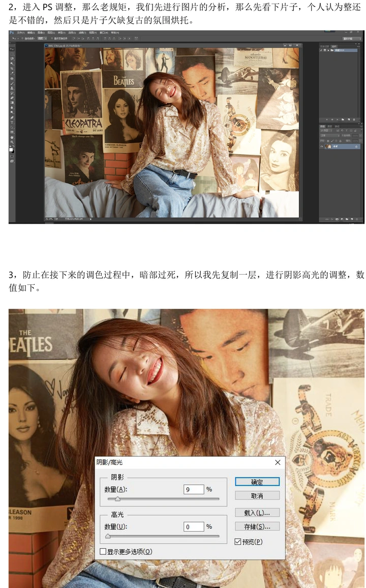Screen dimensions: 366x588
Task: Open the layer opacity dropdown arrow
Action: [x=360, y=136]
